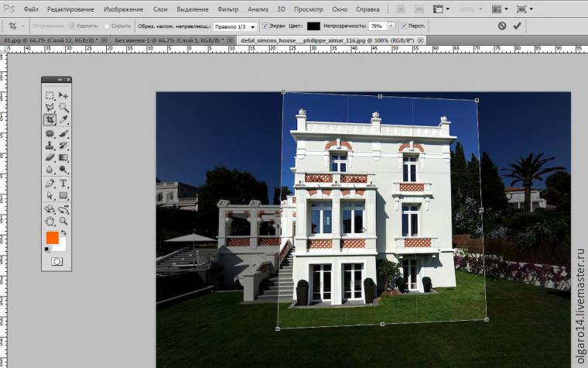Select the History Brush tool
588x368 pixels.
point(63,146)
